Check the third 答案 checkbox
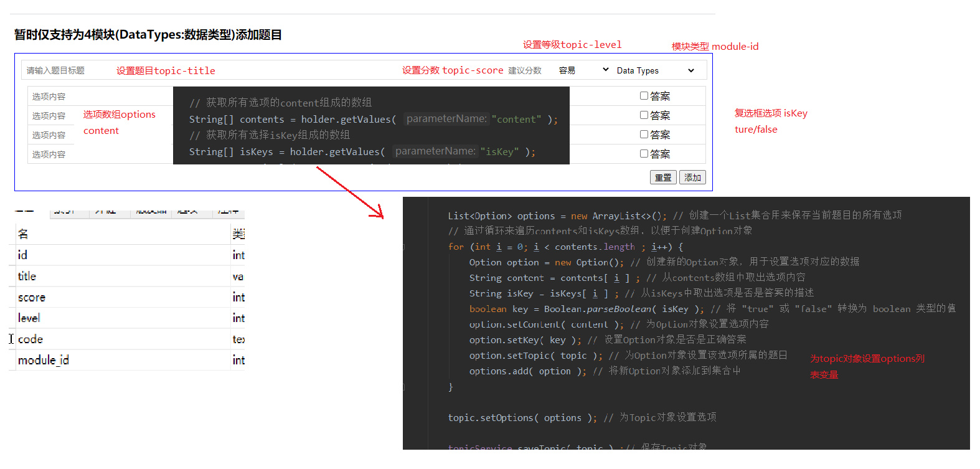Screen dimensions: 980x469 tap(644, 135)
